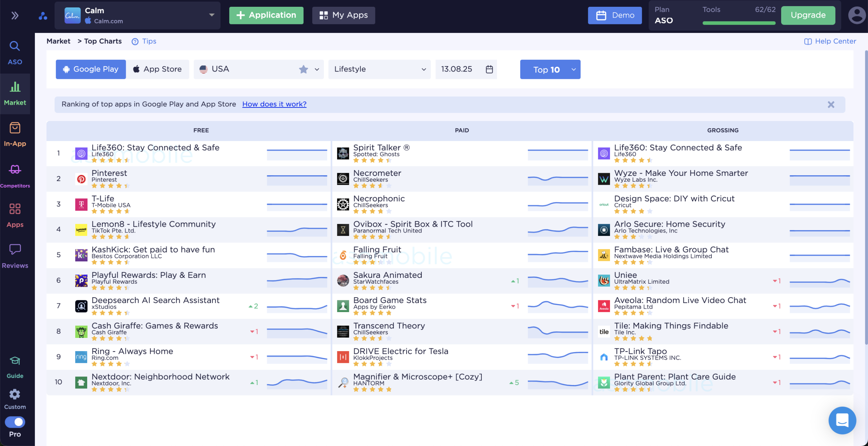Click the date picker calendar icon
Image resolution: width=868 pixels, height=446 pixels.
pos(489,69)
